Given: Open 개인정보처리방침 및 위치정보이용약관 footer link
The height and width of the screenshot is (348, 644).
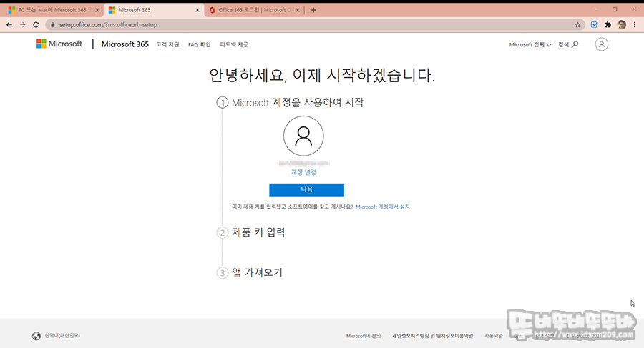Looking at the screenshot, I should tap(432, 336).
